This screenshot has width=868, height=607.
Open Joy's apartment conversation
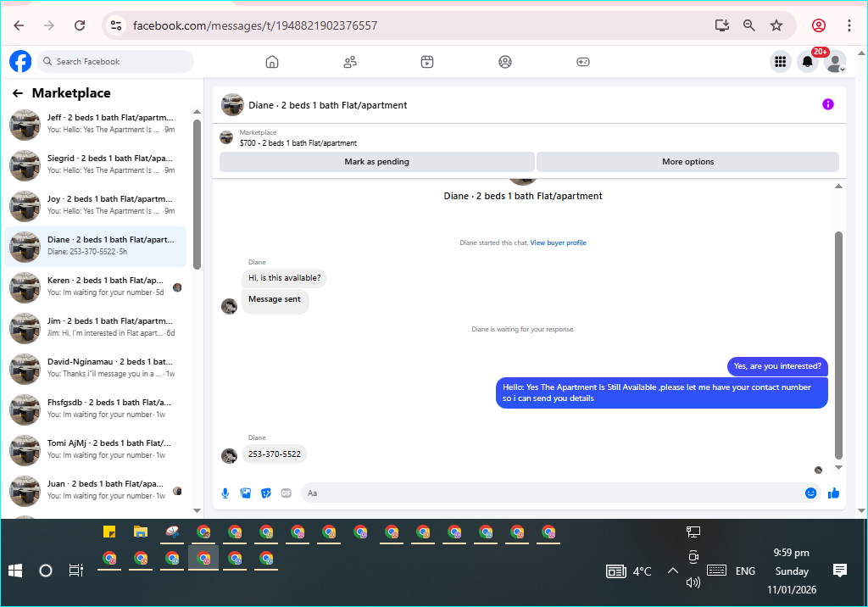[x=95, y=205]
